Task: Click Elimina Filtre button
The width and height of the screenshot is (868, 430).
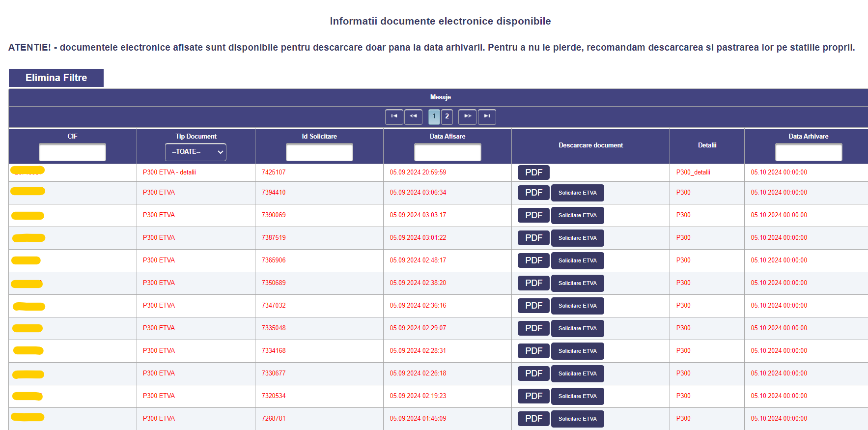Action: tap(56, 78)
